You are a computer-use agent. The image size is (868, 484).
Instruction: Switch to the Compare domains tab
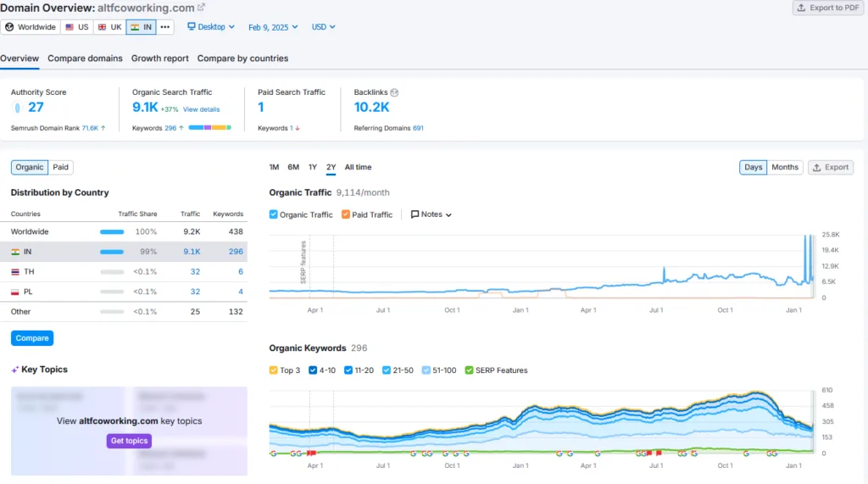[x=86, y=58]
